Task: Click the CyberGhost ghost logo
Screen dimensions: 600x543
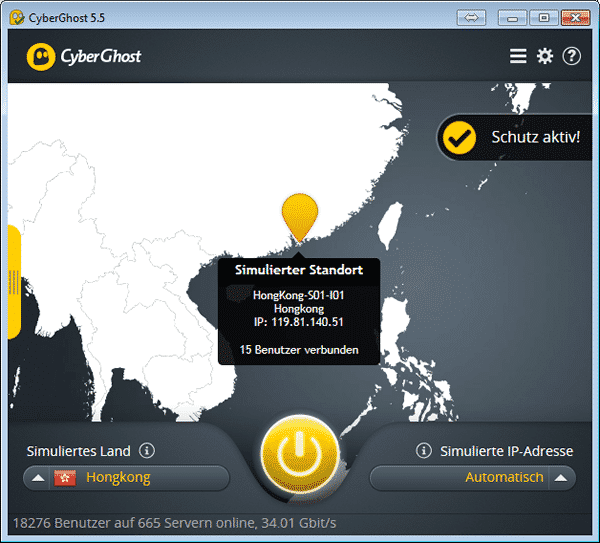Action: (41, 57)
